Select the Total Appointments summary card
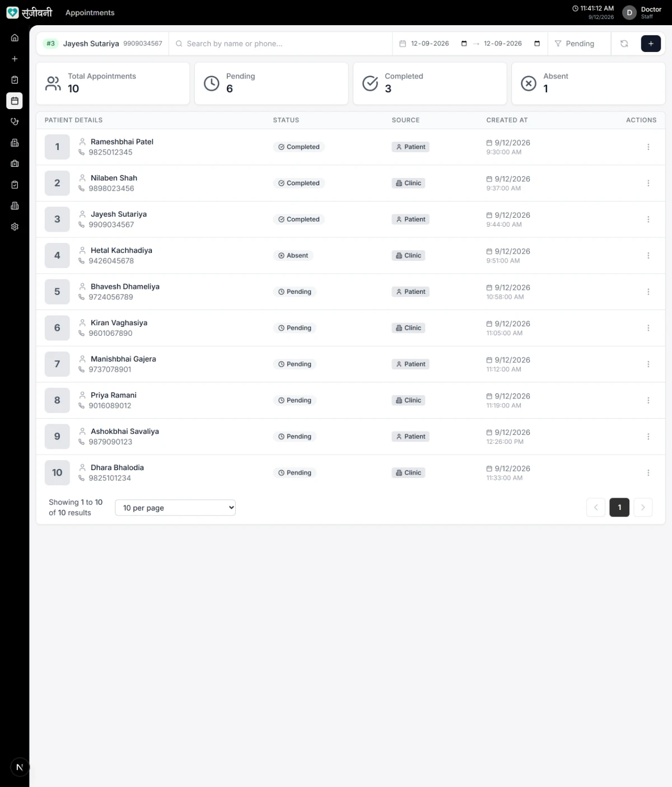This screenshot has width=672, height=787. coord(113,83)
